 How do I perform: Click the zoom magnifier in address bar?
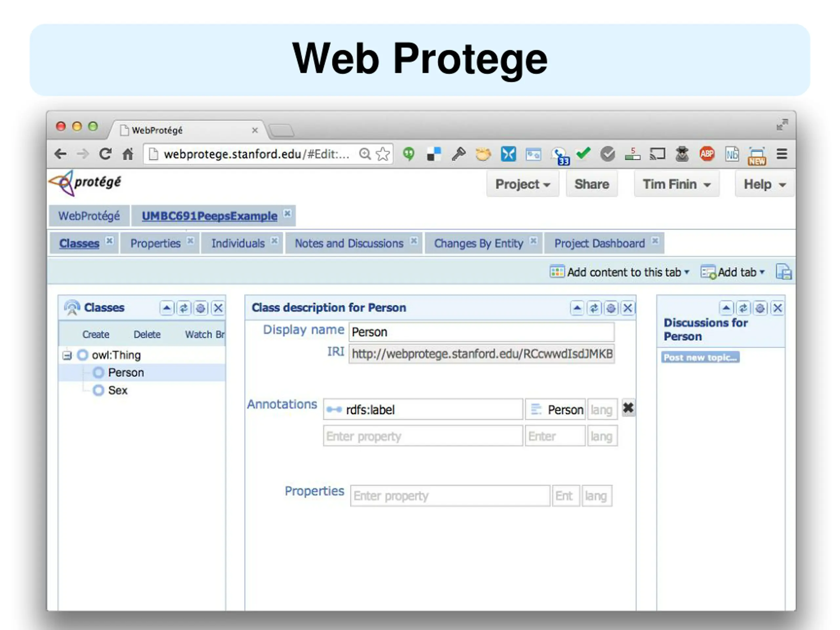pos(365,154)
